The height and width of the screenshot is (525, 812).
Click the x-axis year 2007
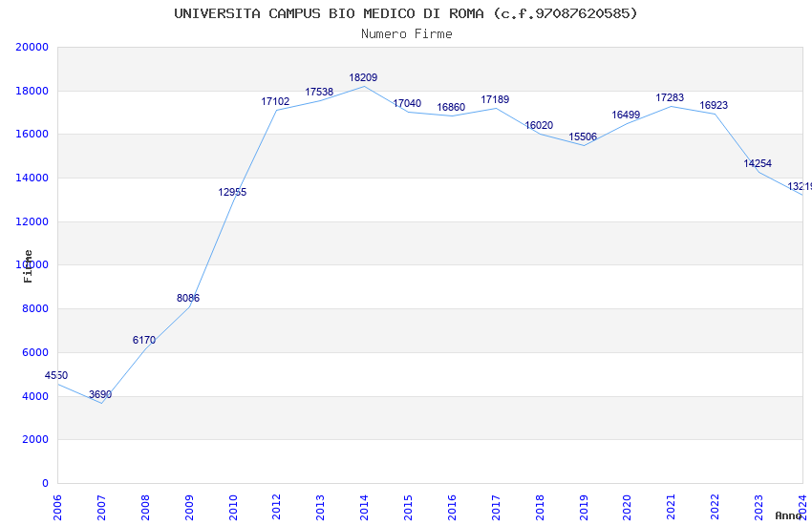pyautogui.click(x=101, y=508)
